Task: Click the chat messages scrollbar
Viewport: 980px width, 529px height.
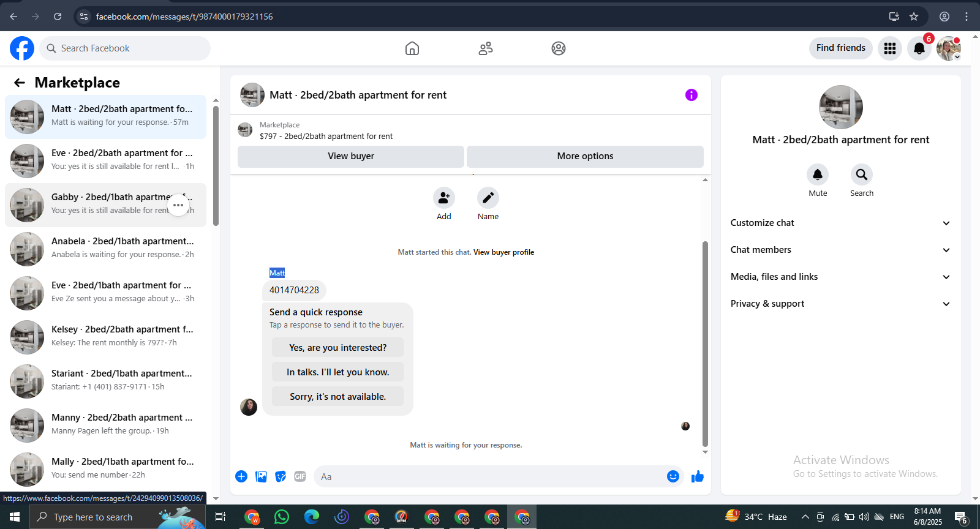Action: 705,343
